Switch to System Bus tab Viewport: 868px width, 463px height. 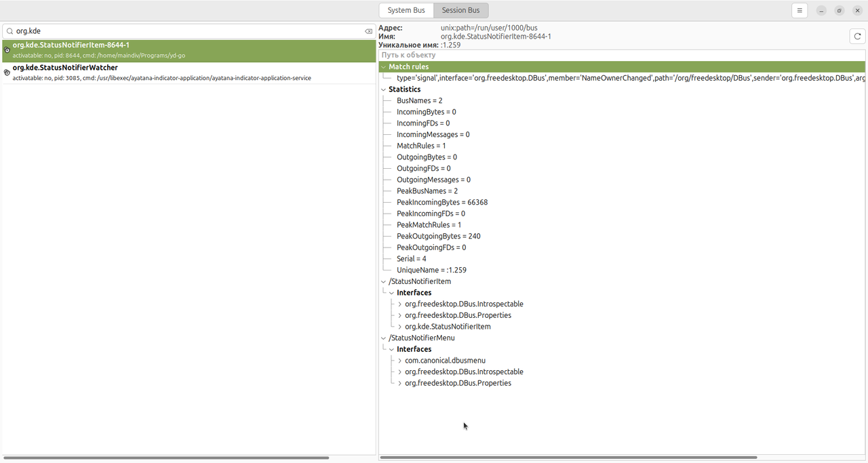(x=406, y=10)
